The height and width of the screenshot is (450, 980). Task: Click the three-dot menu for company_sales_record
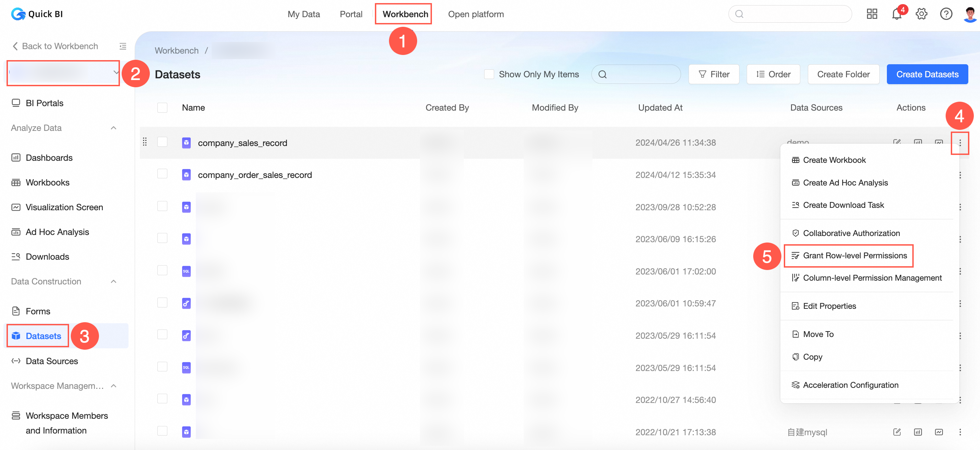[959, 143]
